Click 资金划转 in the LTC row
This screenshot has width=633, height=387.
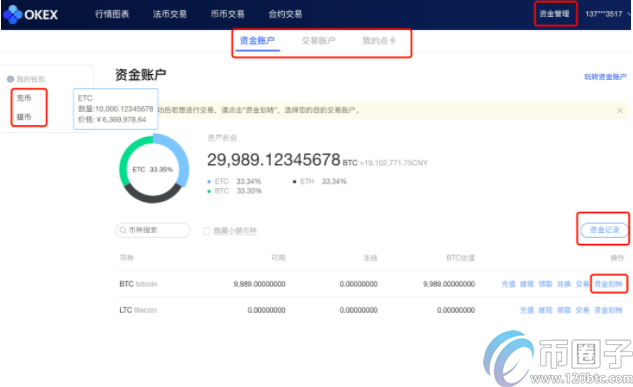pos(608,310)
